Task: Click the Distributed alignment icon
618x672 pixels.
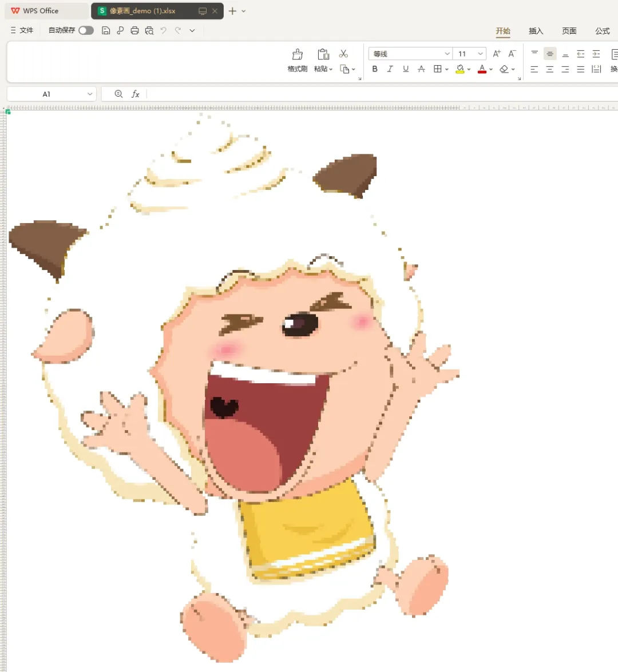Action: pos(596,69)
